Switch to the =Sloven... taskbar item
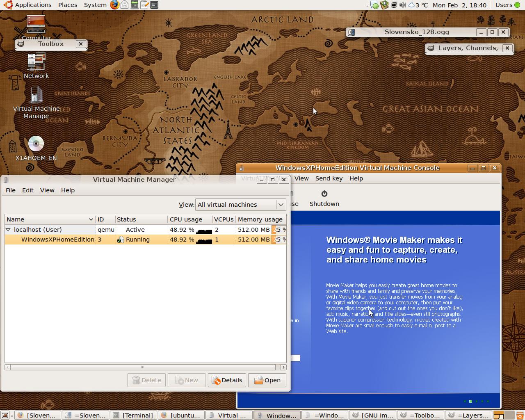 (85, 415)
